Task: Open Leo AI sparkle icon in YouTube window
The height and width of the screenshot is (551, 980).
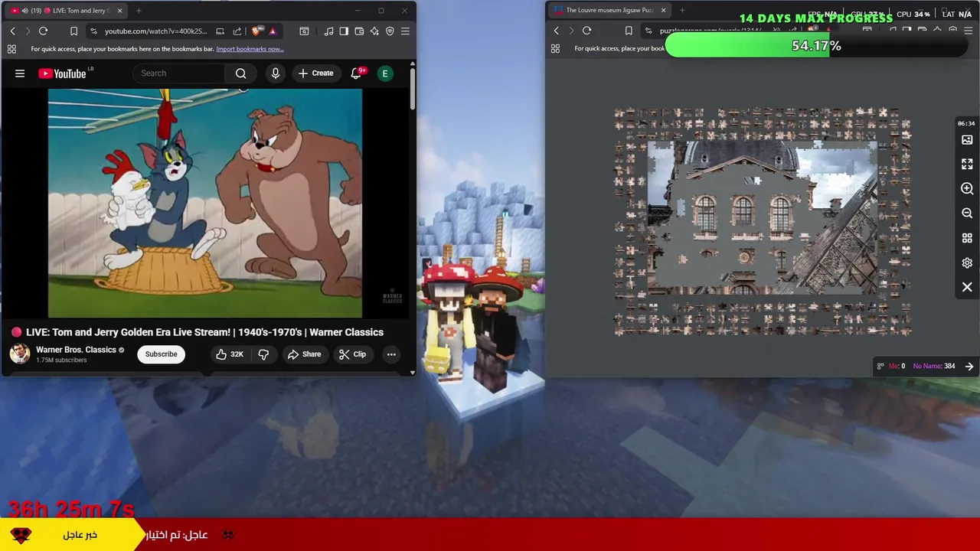Action: click(374, 31)
